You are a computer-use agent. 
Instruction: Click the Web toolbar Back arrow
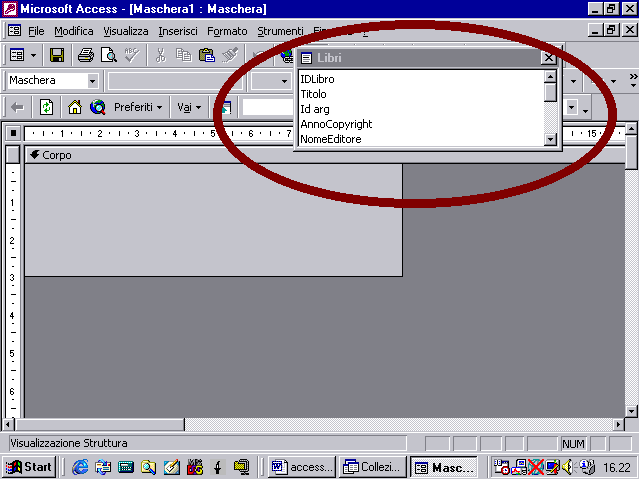click(17, 108)
